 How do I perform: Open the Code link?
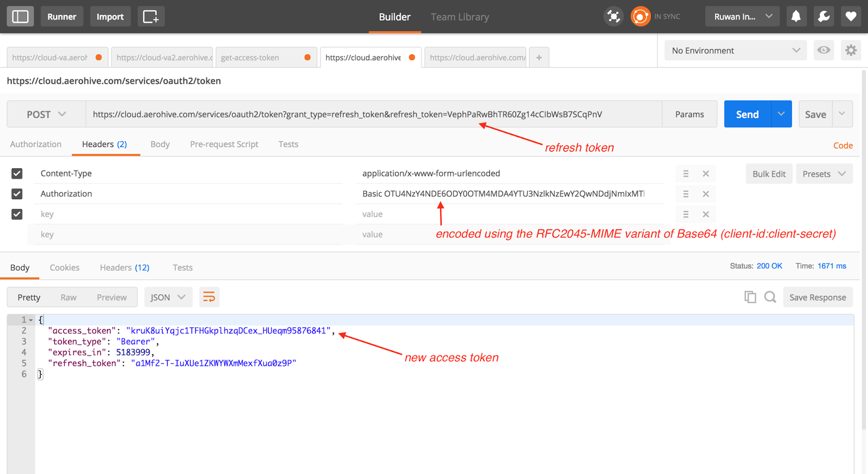click(843, 146)
